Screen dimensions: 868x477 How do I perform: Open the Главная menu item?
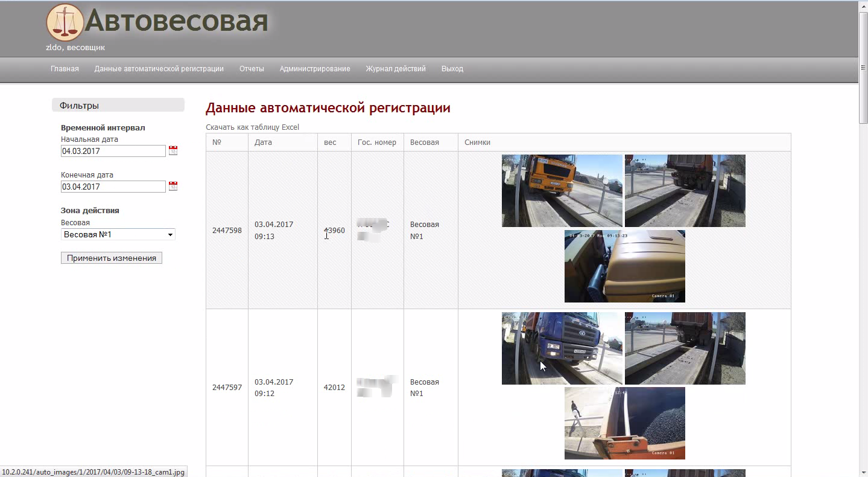[65, 69]
